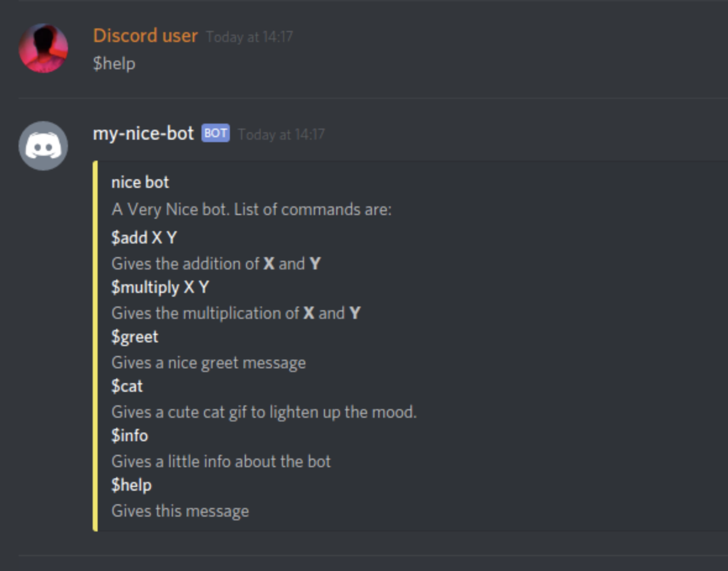The height and width of the screenshot is (571, 728).
Task: Click the embed description A Very Nice bot
Action: [252, 209]
